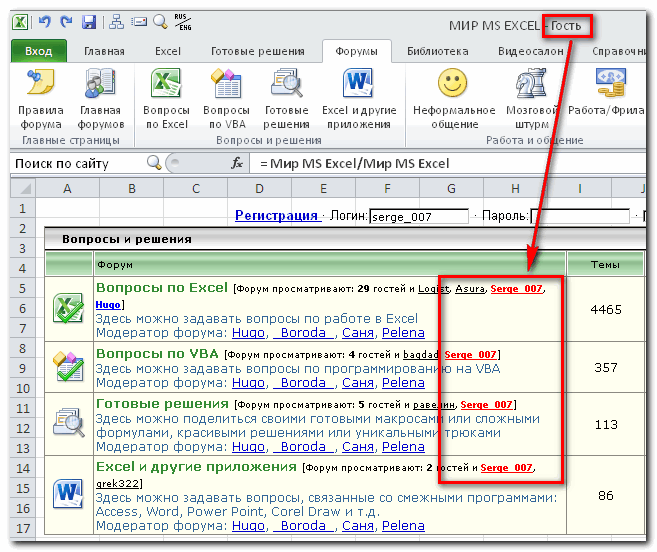Open user Asura profile link

click(x=469, y=289)
